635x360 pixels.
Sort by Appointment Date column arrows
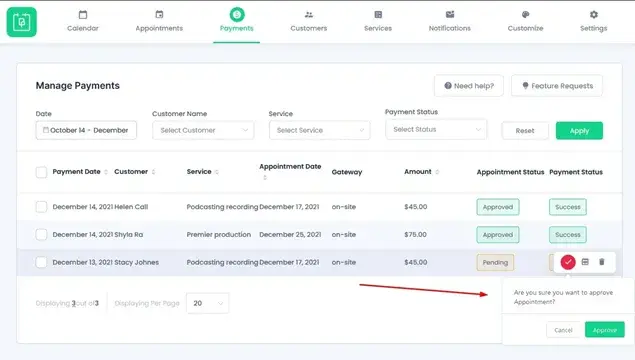(265, 177)
